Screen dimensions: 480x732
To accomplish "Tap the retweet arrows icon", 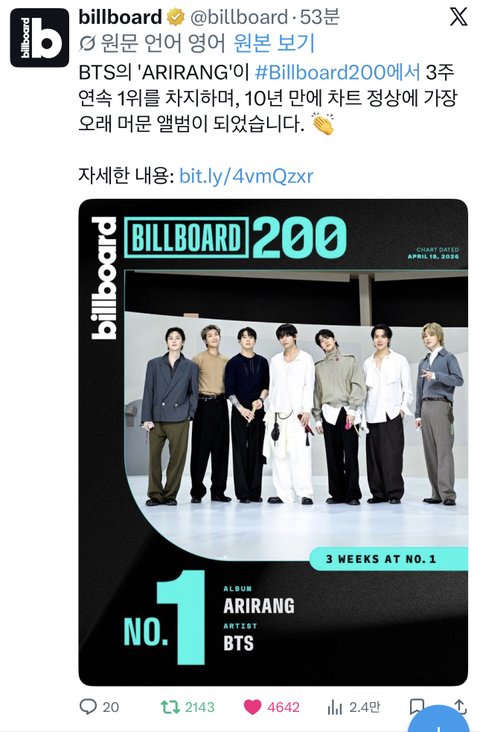I will click(x=170, y=707).
